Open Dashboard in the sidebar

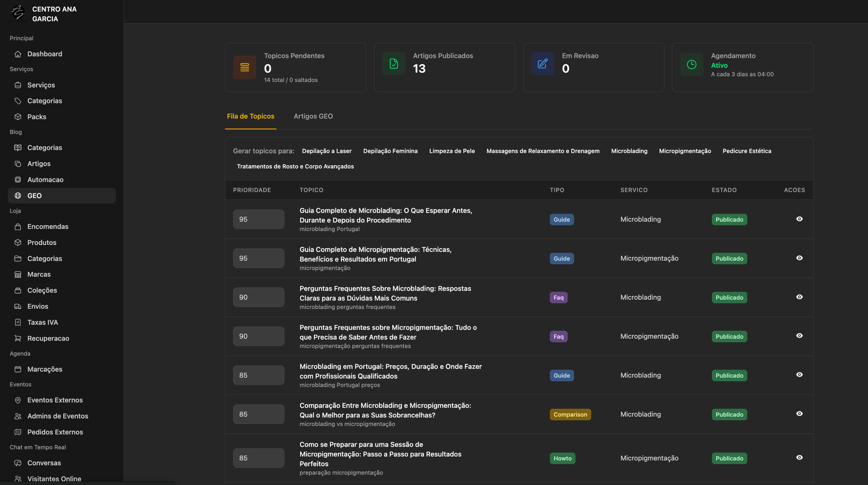click(x=62, y=54)
